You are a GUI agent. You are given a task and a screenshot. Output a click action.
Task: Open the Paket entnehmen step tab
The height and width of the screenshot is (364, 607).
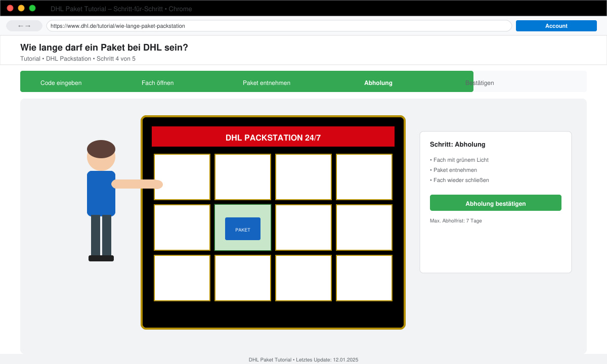267,83
